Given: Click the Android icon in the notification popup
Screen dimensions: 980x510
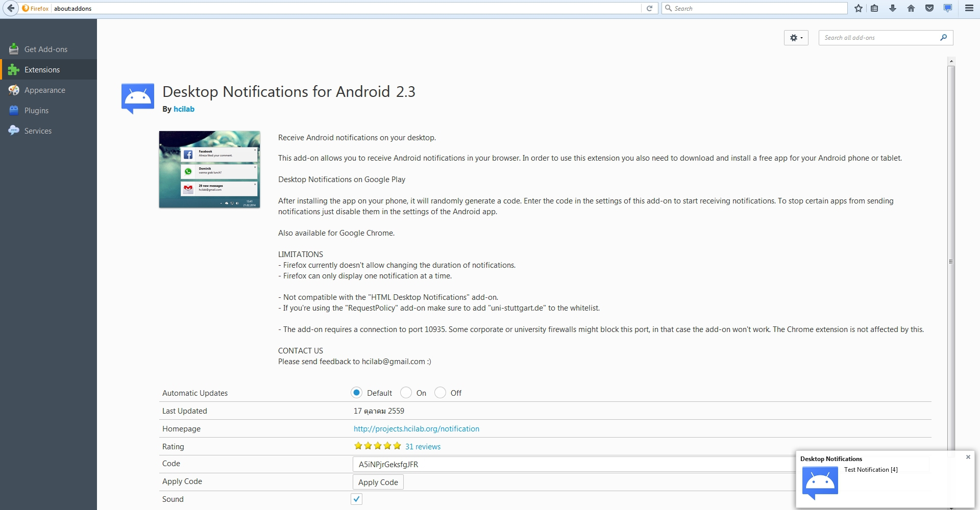Looking at the screenshot, I should (x=820, y=483).
